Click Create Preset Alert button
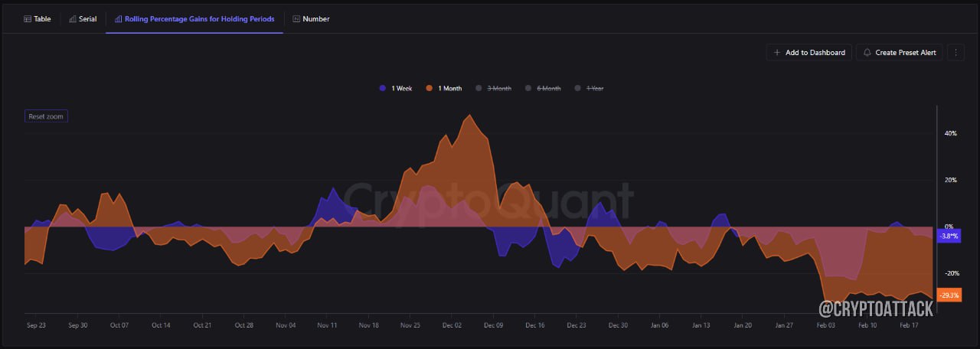Viewport: 980px width, 349px height. [x=899, y=52]
